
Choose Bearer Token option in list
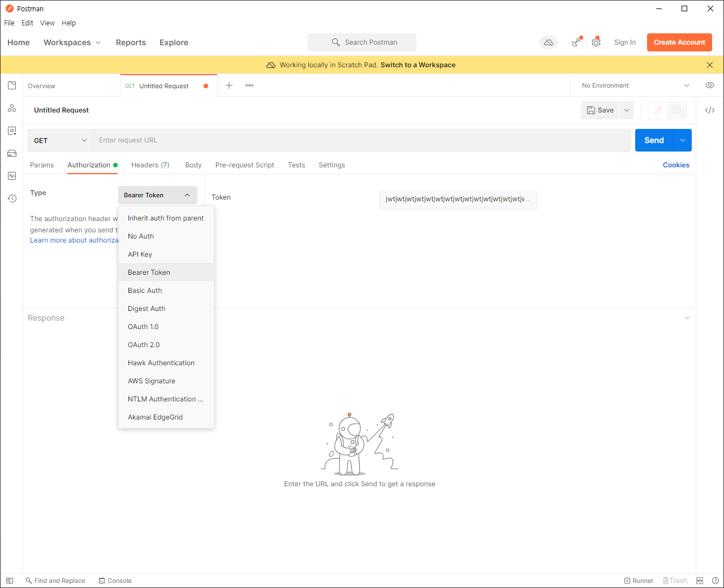pyautogui.click(x=166, y=273)
